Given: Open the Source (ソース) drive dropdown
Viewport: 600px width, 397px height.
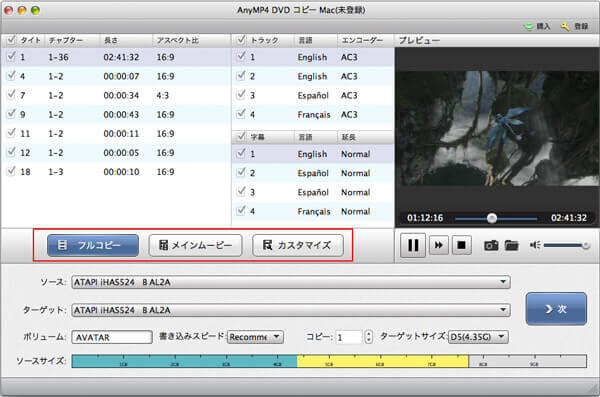Looking at the screenshot, I should [291, 282].
